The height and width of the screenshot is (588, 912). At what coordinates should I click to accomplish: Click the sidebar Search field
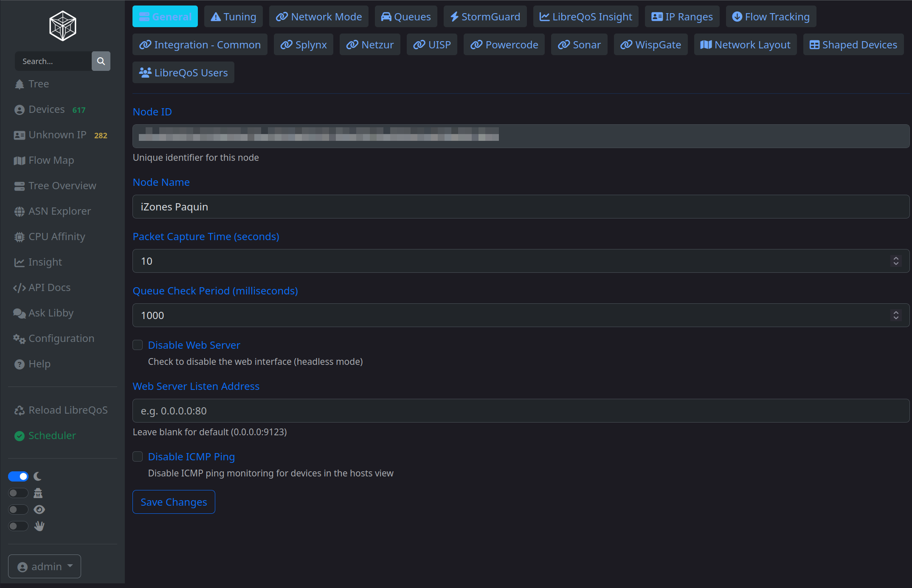[x=53, y=61]
